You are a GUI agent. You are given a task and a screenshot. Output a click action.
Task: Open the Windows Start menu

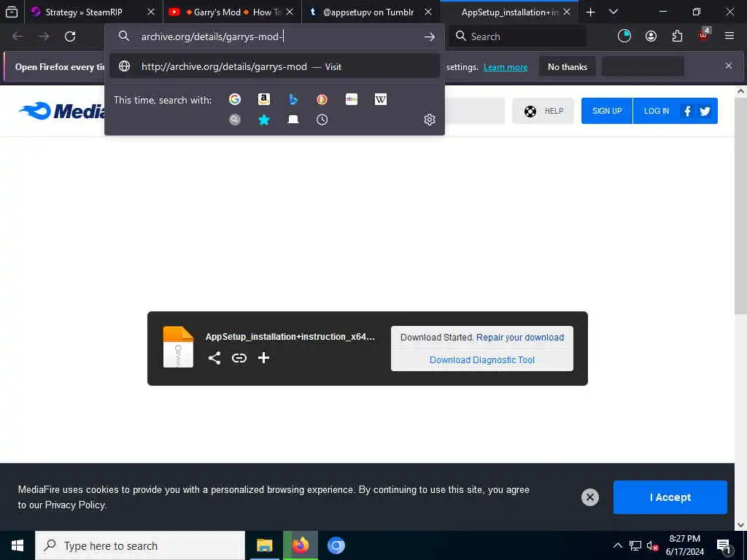pos(18,545)
